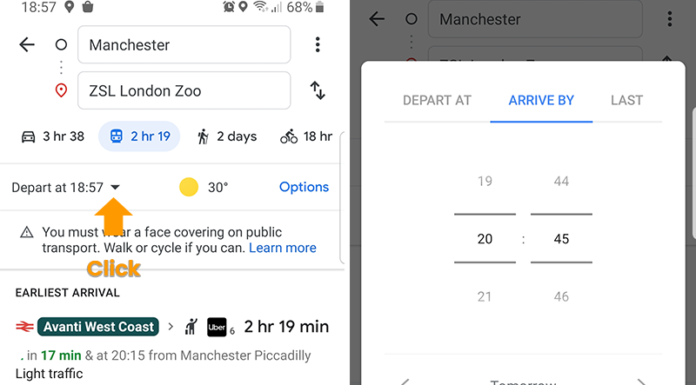
Task: Open the Depart at 18:57 dropdown
Action: coord(66,187)
